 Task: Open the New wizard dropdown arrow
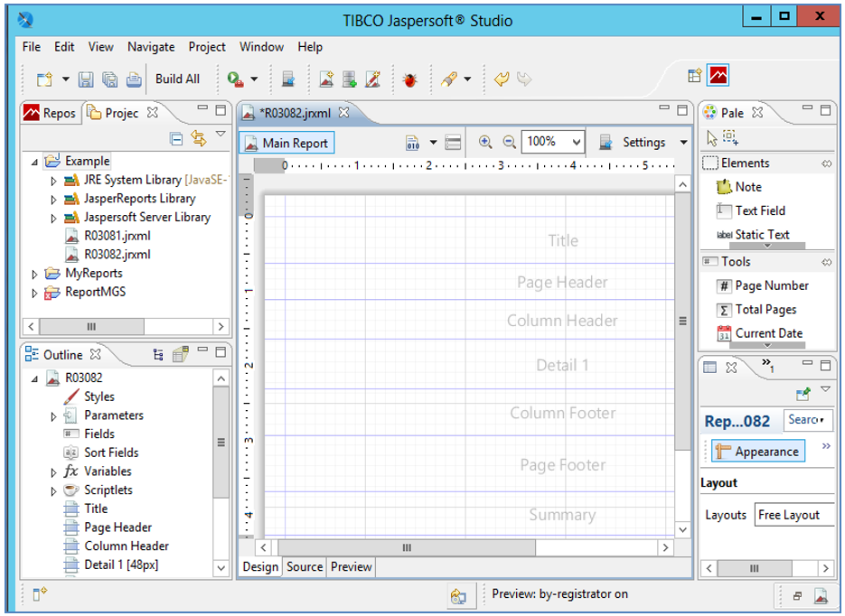66,79
